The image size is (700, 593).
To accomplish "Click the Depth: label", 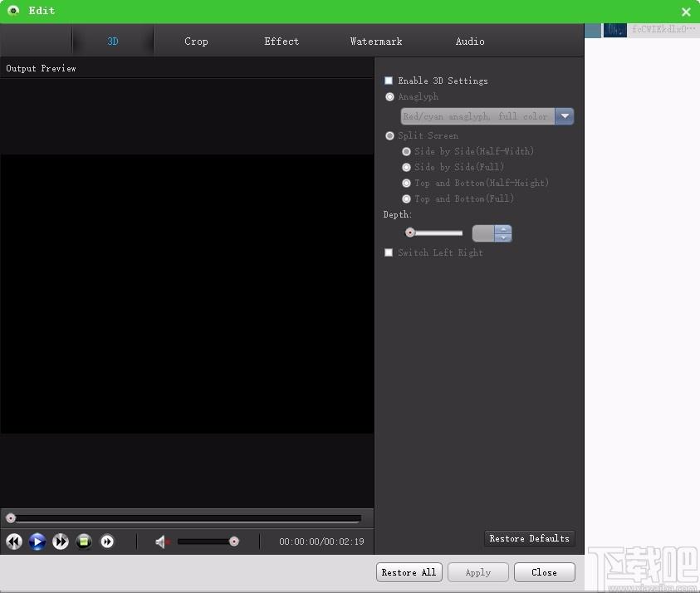I will [x=397, y=215].
